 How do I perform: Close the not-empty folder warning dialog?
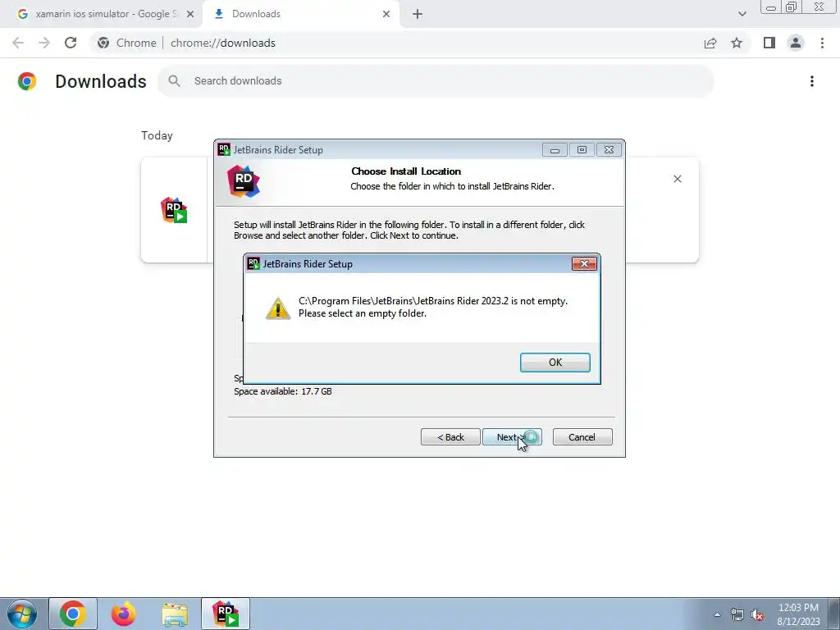[x=584, y=263]
